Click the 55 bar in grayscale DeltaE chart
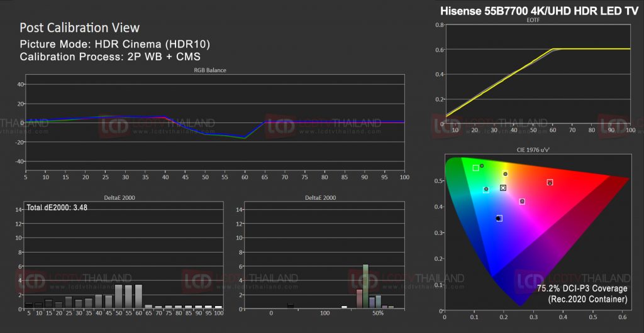Viewport: 644px width, 333px height. point(128,296)
